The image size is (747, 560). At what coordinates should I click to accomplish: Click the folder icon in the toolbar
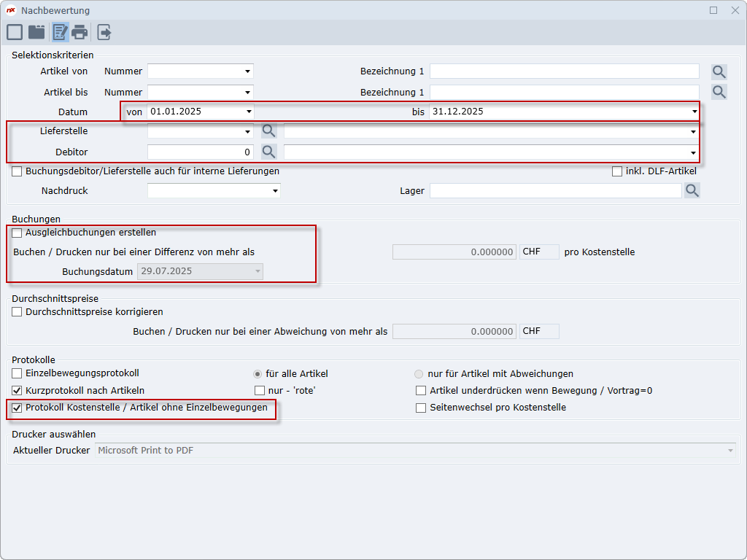[36, 32]
